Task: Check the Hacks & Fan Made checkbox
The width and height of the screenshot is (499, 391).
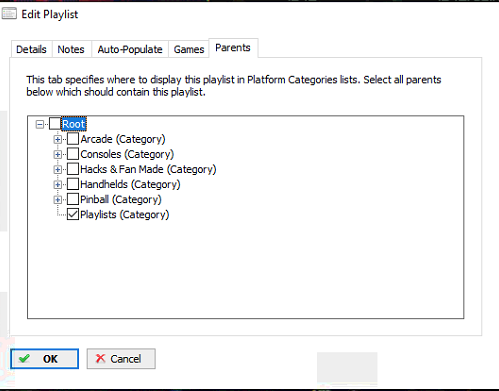Action: [x=73, y=169]
